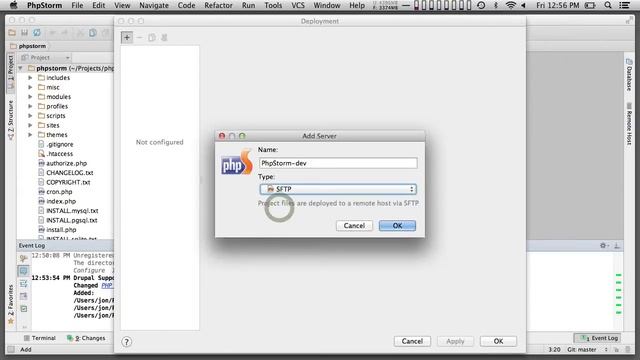The height and width of the screenshot is (360, 640).
Task: Click Cancel in Deployment window
Action: (x=412, y=341)
